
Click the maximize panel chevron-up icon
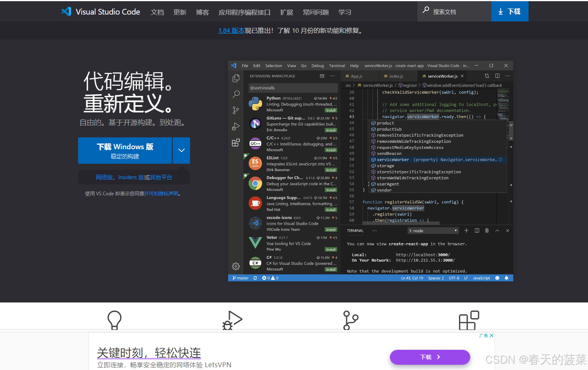pos(497,230)
